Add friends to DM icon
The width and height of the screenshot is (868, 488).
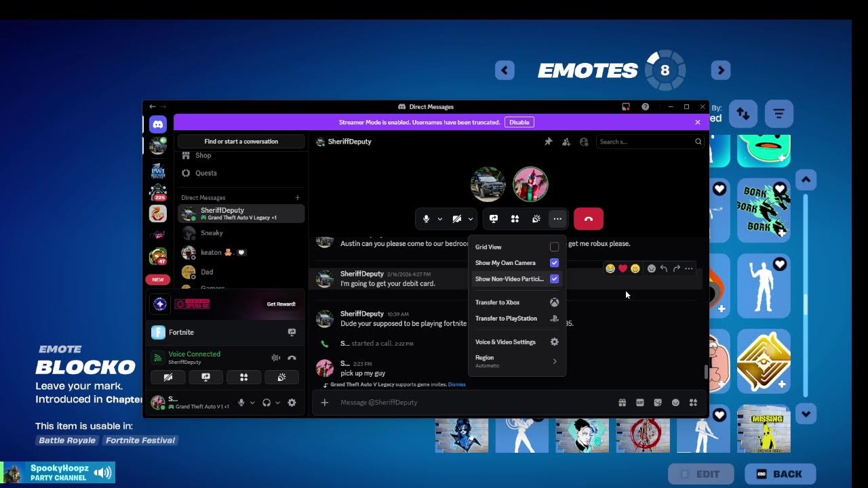[566, 142]
